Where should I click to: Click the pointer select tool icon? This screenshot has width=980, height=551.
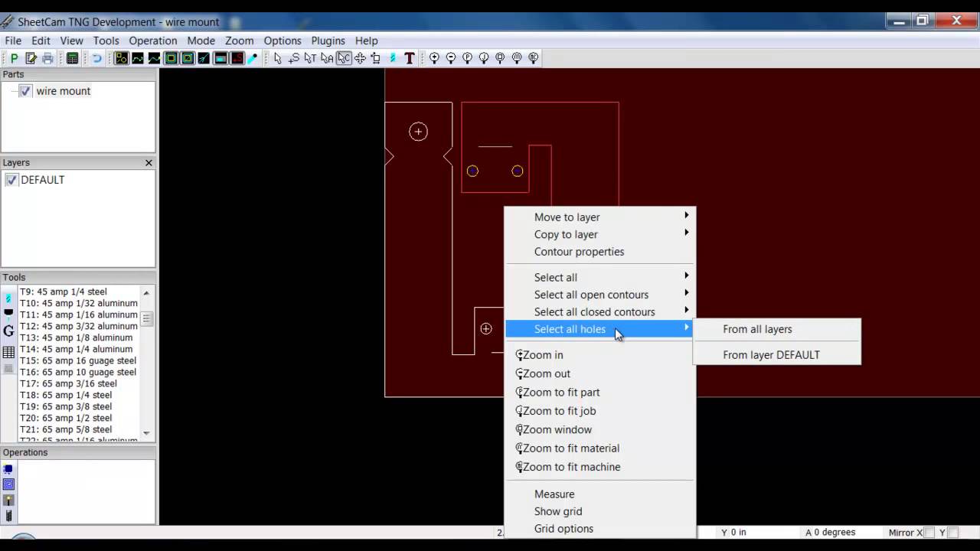tap(277, 58)
